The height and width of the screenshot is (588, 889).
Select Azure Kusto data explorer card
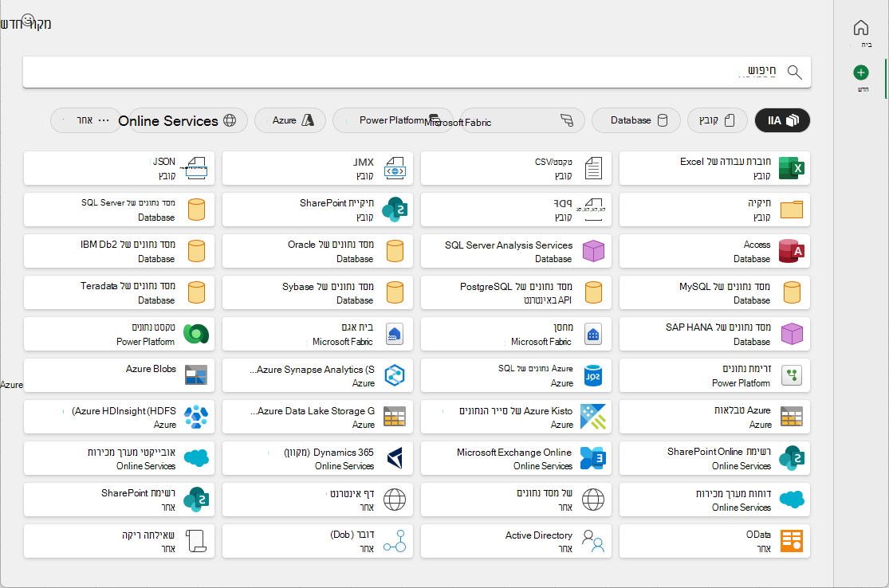[x=516, y=417]
